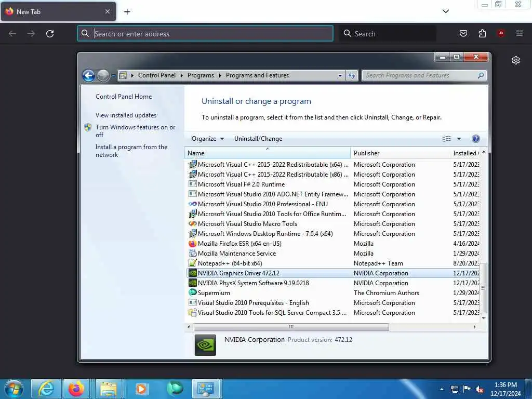Click the Control Panel blue back arrow
This screenshot has height=399, width=532.
(88, 75)
